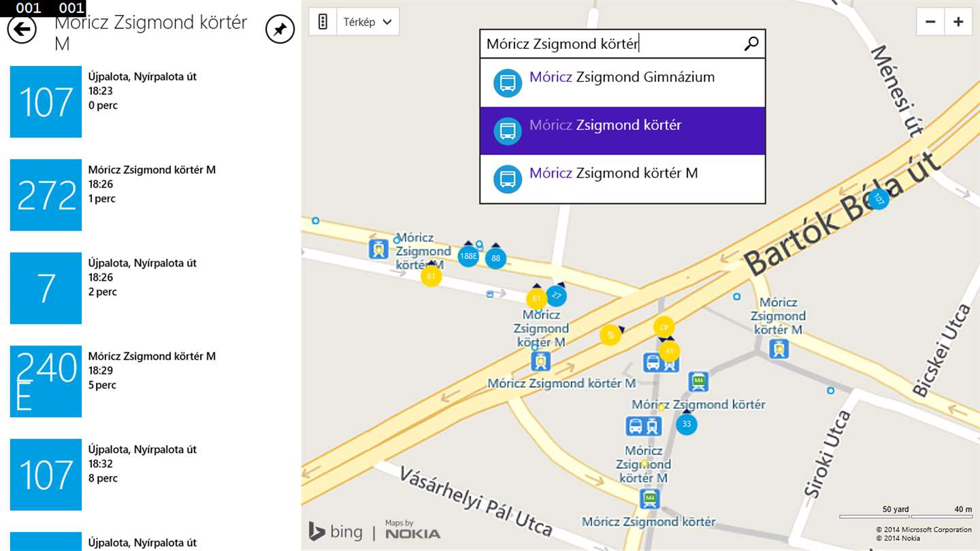
Task: Select the yellow 41 tram marker
Action: (x=669, y=351)
